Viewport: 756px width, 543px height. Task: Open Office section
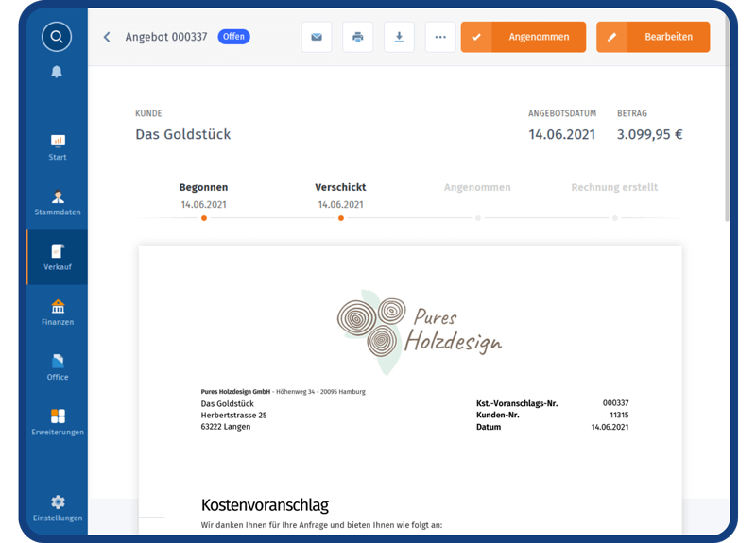(x=58, y=367)
